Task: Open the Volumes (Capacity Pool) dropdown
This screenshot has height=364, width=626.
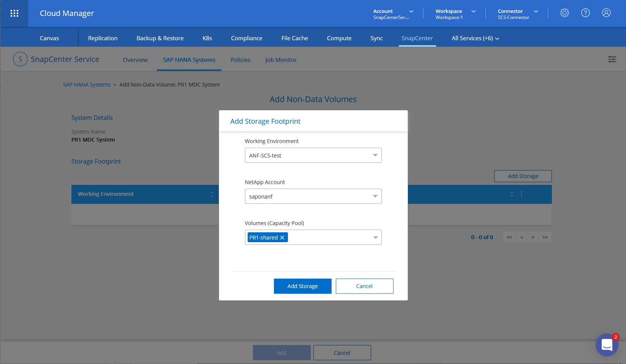Action: click(313, 237)
